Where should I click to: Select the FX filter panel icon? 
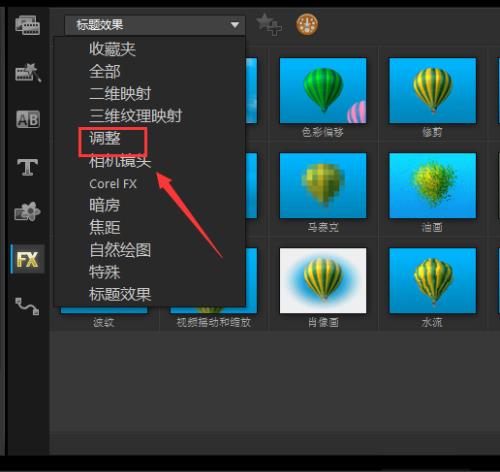27,259
